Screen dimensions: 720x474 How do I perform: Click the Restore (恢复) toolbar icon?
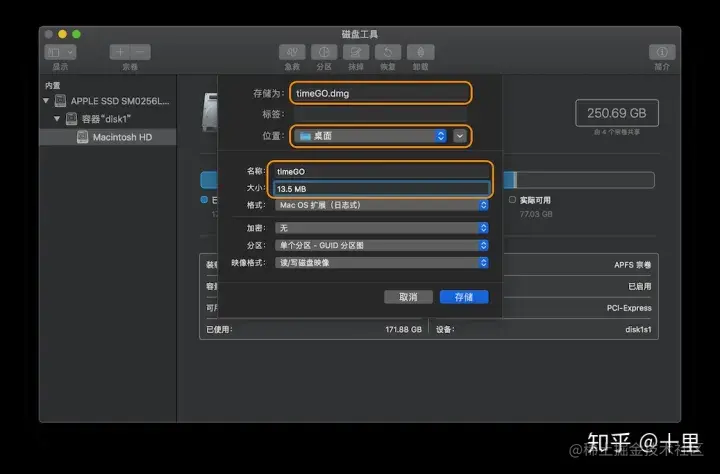click(388, 52)
